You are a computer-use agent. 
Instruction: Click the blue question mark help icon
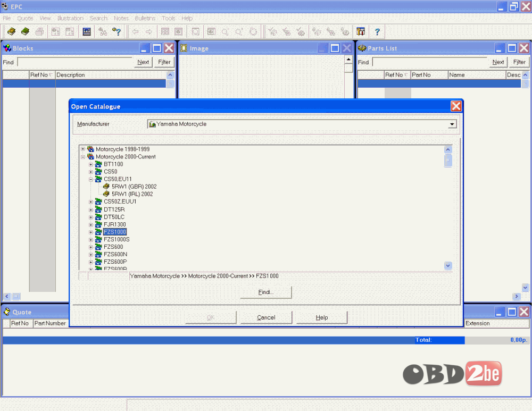[377, 31]
